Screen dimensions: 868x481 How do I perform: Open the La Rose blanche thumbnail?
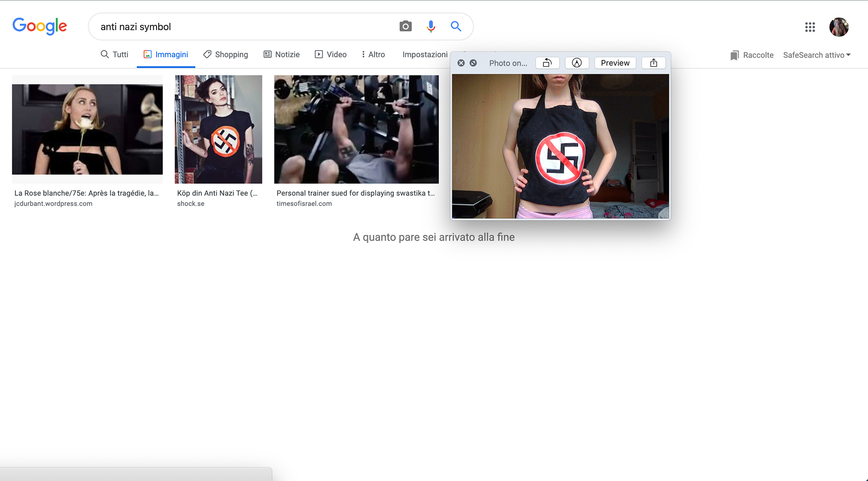point(87,129)
